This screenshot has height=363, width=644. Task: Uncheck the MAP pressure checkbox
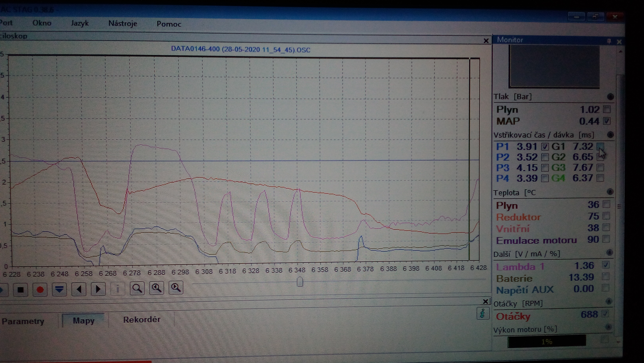[x=607, y=121]
